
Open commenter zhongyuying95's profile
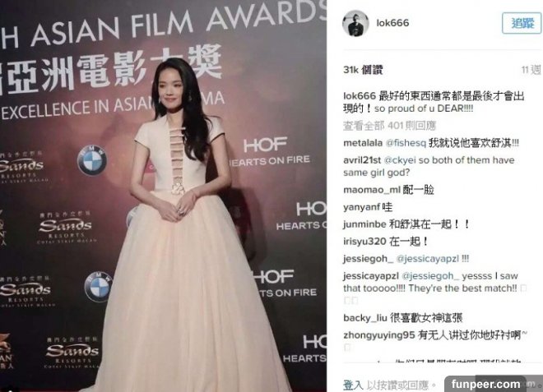[378, 335]
